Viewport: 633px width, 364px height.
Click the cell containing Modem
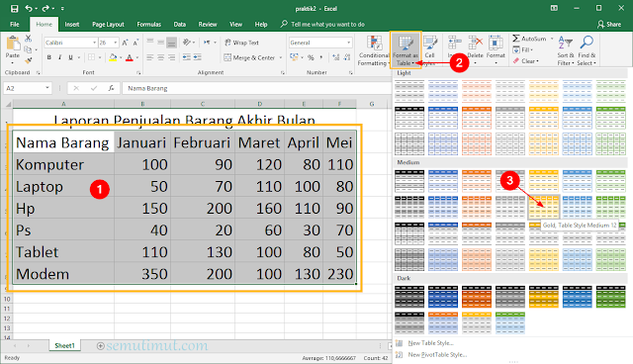(x=63, y=274)
